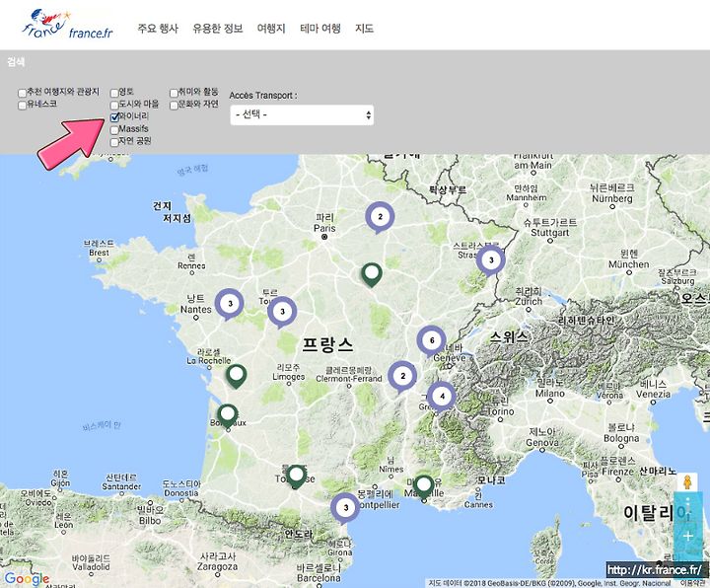Enable the 유네스코 checkbox

coord(22,106)
